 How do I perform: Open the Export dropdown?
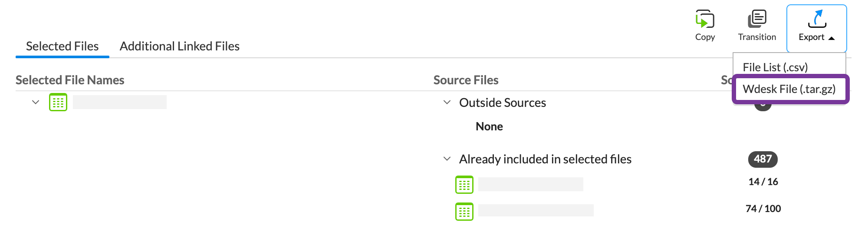point(816,28)
